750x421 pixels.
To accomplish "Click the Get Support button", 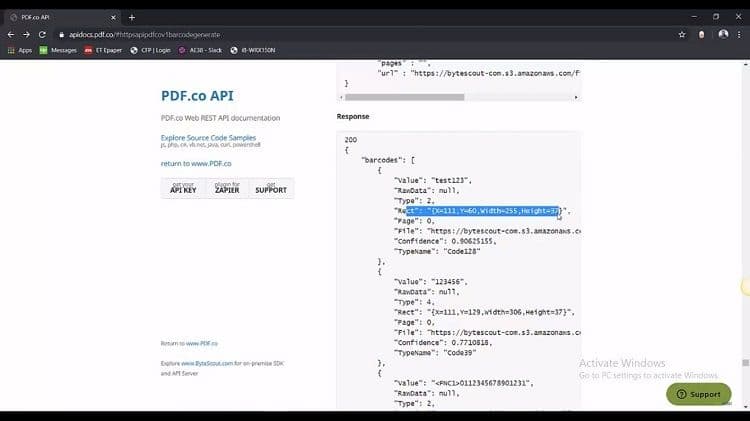I will click(x=271, y=188).
